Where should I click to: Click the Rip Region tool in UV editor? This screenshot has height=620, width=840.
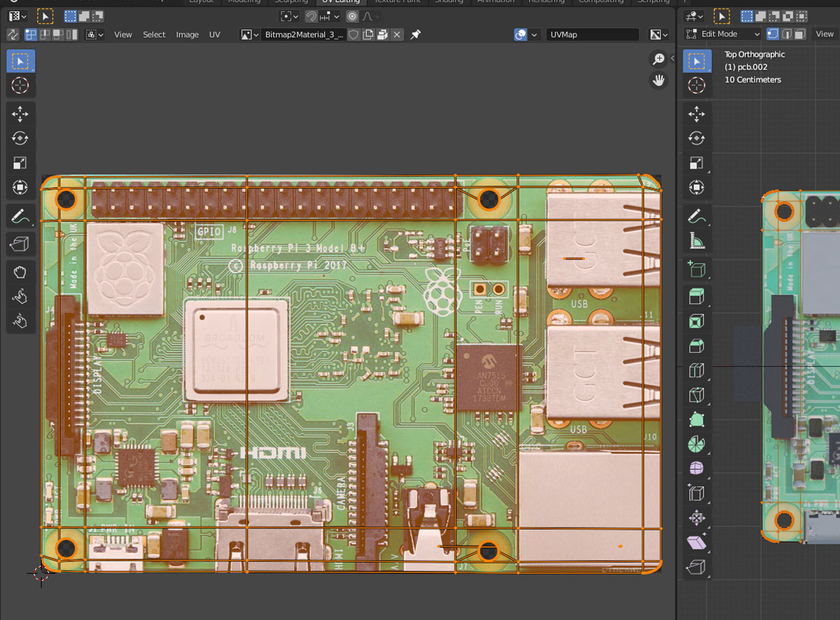[x=20, y=243]
